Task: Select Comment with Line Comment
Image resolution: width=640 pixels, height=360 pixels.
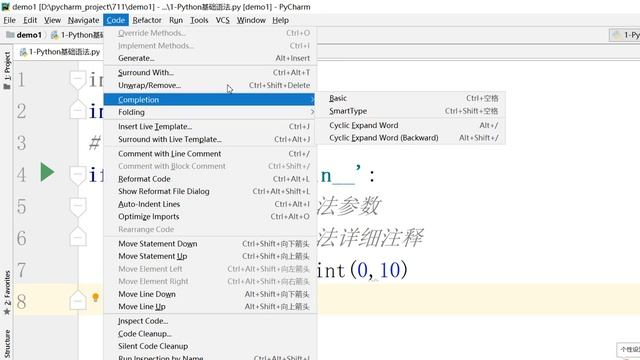Action: click(210, 154)
